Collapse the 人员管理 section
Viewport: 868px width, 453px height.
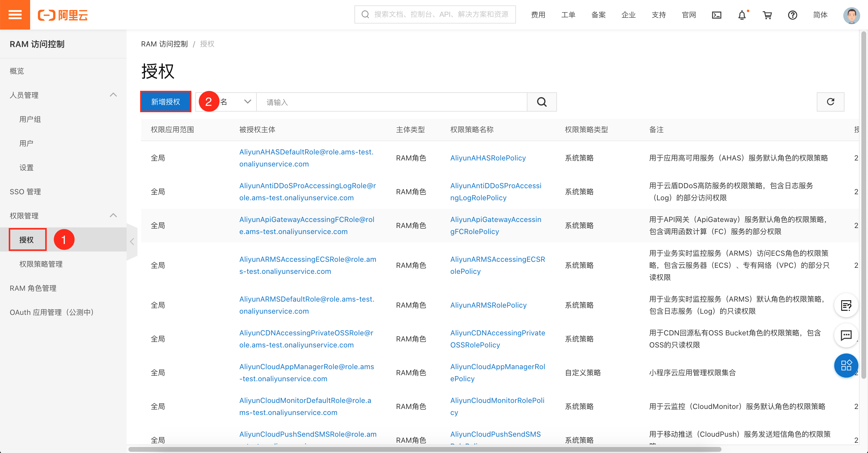[x=113, y=95]
